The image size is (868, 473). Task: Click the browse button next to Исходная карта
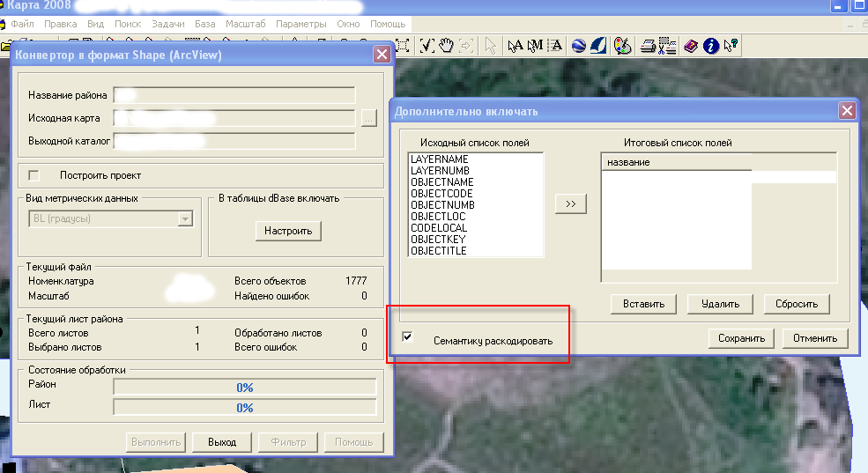368,118
